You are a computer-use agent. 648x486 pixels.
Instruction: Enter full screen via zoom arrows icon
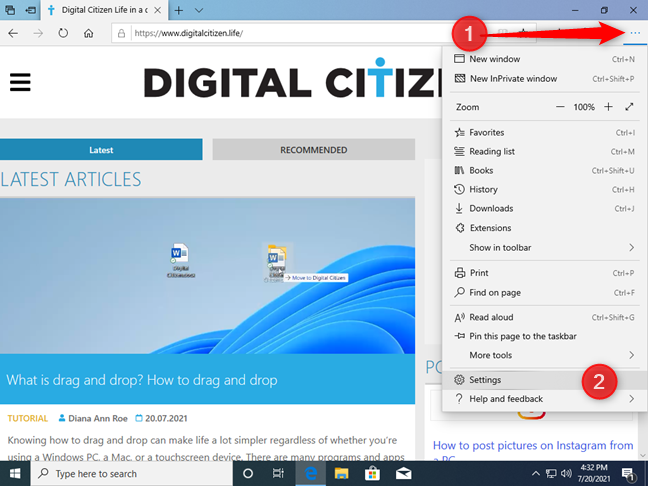629,107
